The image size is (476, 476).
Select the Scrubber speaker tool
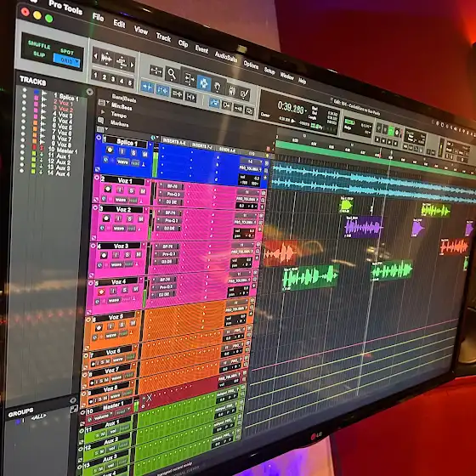(231, 90)
